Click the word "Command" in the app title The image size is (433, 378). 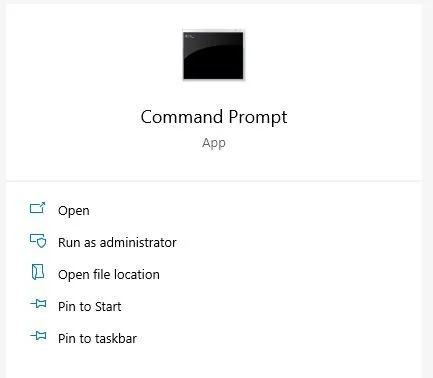[182, 117]
